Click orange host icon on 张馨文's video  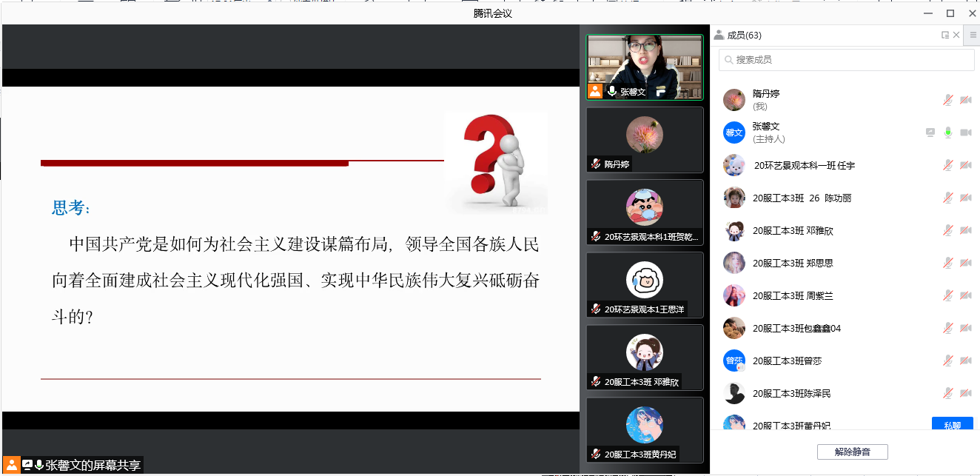coord(594,91)
